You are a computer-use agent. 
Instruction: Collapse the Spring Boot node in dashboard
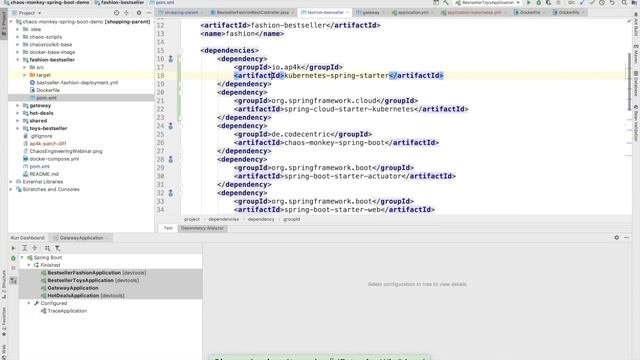point(22,258)
